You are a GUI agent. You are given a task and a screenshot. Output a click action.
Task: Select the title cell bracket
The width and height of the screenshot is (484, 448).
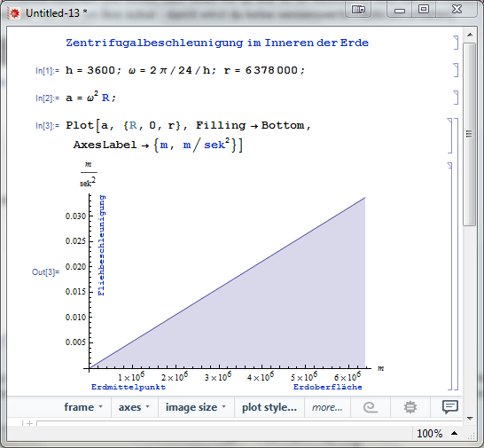click(456, 43)
